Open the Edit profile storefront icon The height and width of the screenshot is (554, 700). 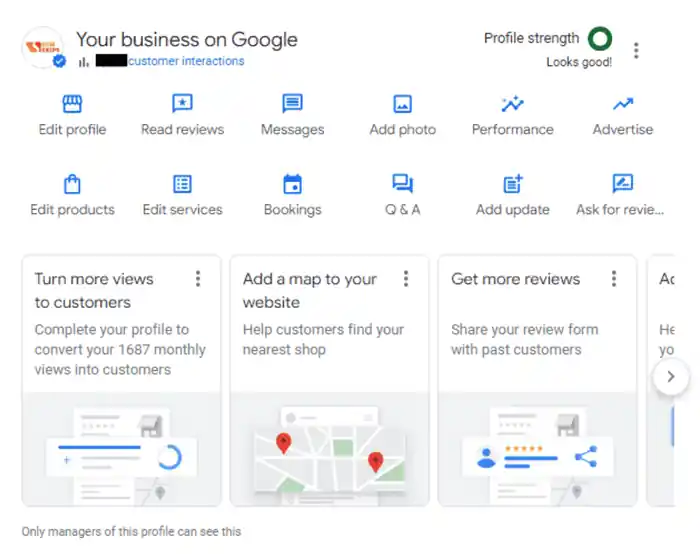(72, 104)
